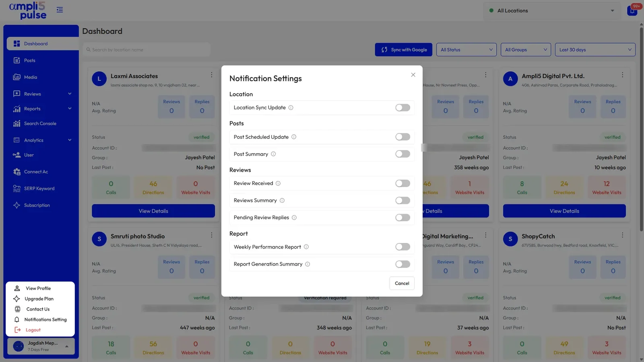Click the Subscription sparkle icon

coord(17,205)
